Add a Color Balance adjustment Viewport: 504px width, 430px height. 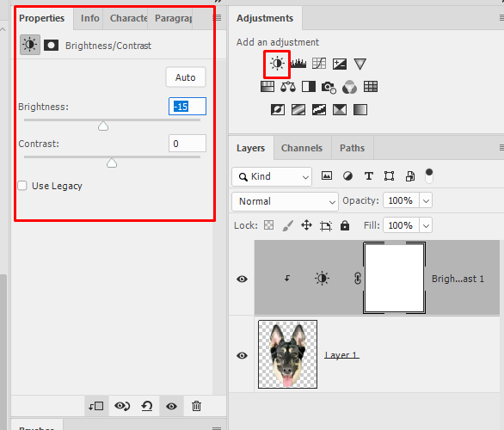pyautogui.click(x=287, y=87)
